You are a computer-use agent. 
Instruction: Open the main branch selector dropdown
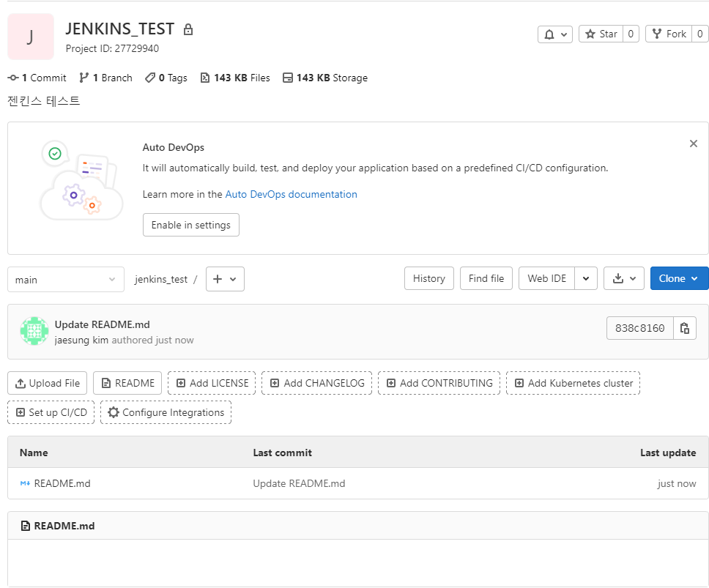66,280
